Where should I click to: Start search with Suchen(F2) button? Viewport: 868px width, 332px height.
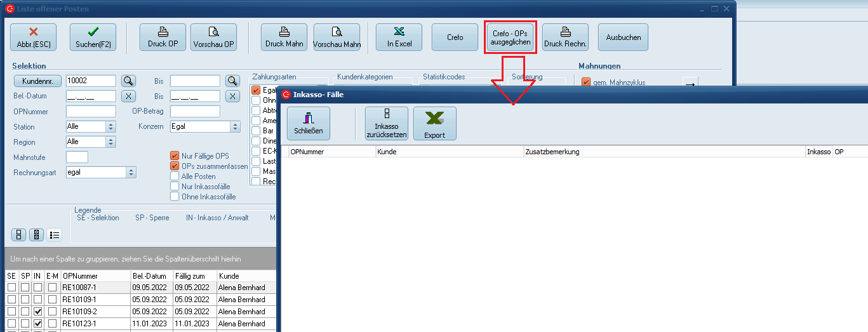[93, 37]
